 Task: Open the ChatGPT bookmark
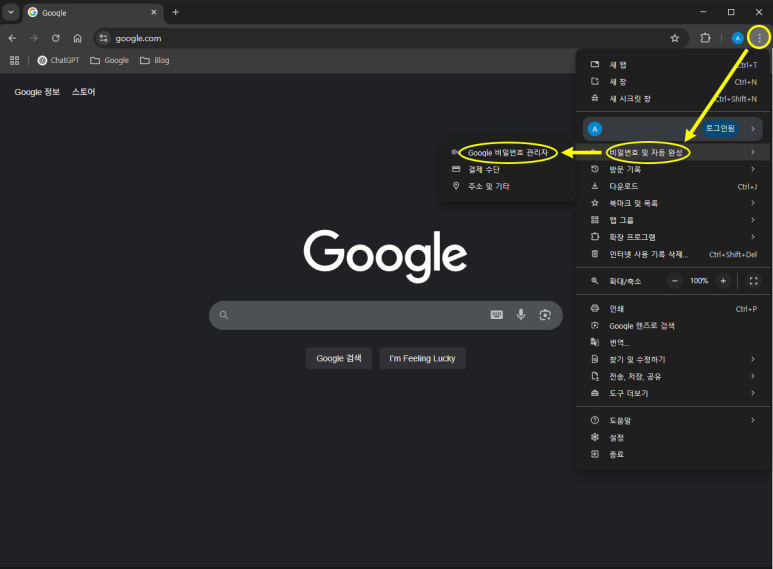tap(59, 60)
